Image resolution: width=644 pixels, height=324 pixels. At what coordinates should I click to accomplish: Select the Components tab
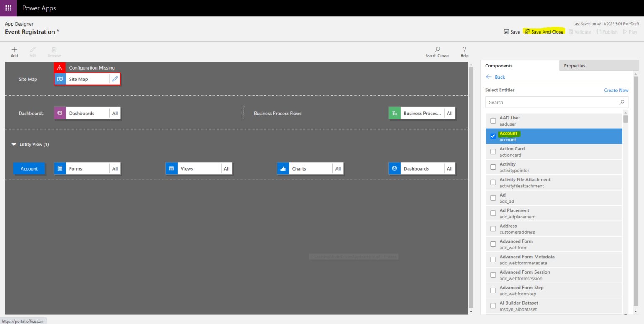coord(499,65)
